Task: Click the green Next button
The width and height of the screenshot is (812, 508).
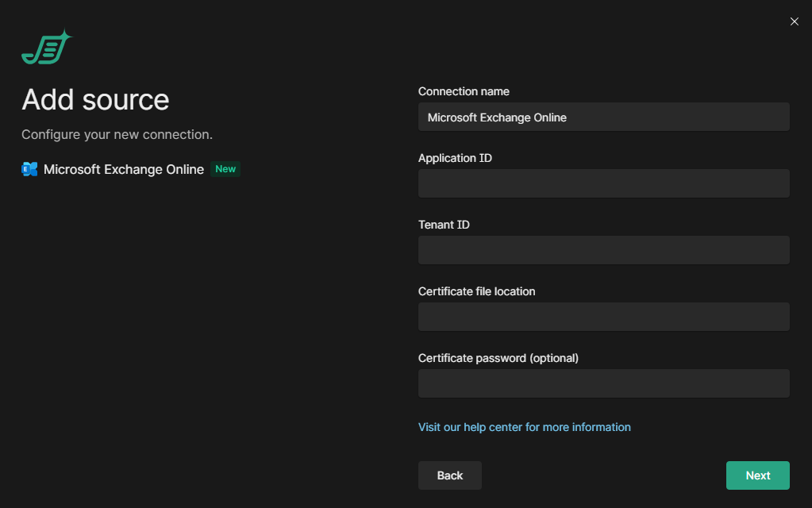Action: coord(757,475)
